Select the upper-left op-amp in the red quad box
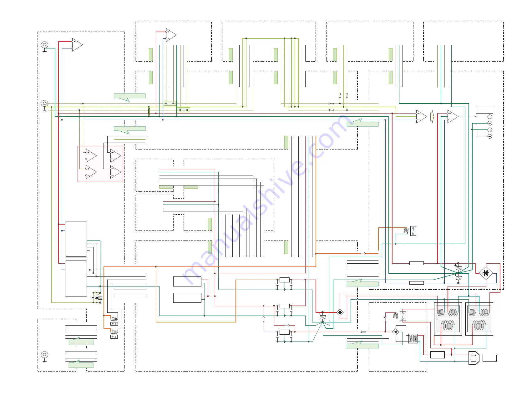The width and height of the screenshot is (532, 395). click(91, 156)
